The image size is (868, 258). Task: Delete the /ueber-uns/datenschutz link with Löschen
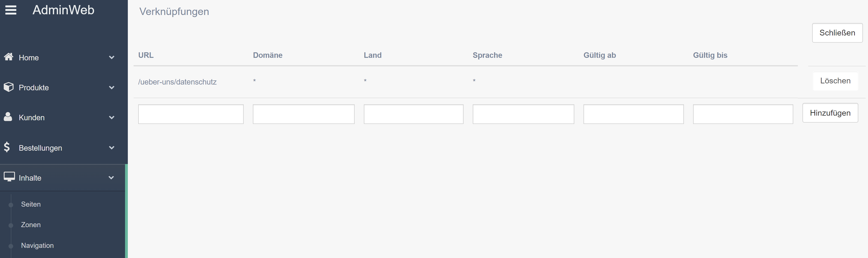(835, 81)
